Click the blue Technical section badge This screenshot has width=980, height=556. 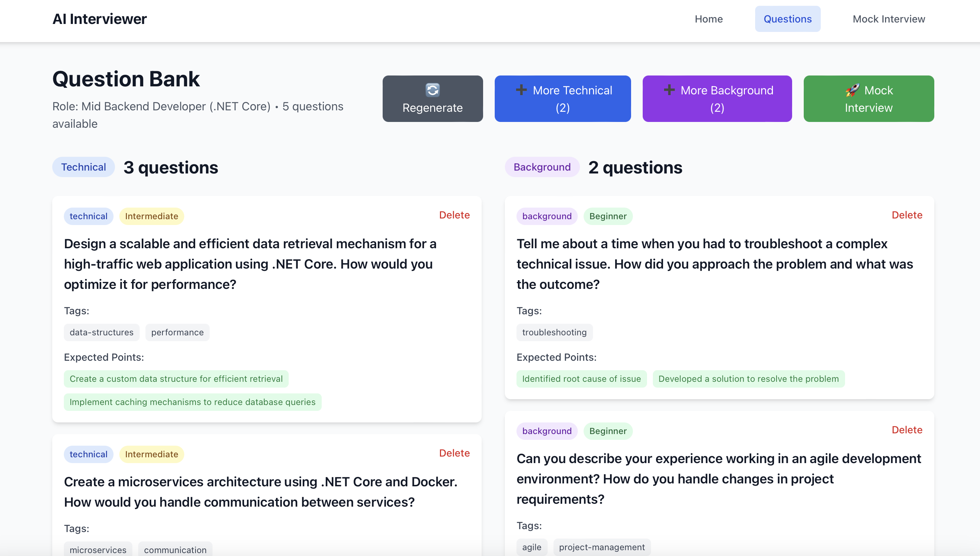pyautogui.click(x=83, y=167)
